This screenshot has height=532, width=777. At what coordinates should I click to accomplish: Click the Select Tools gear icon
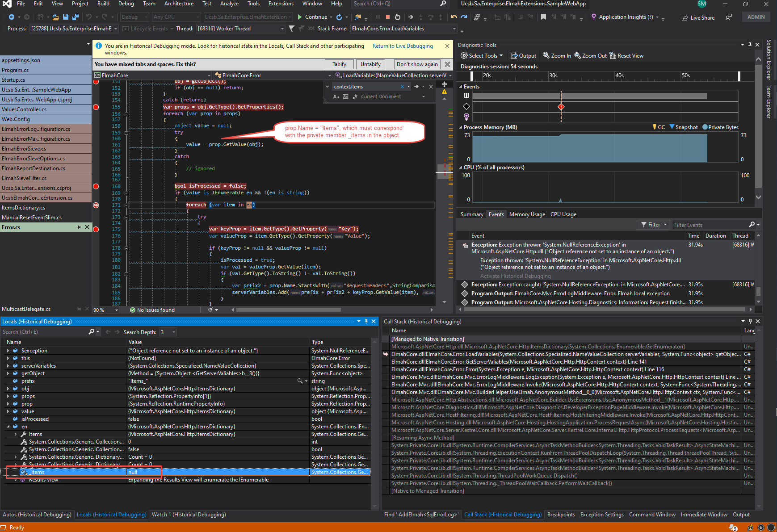pyautogui.click(x=464, y=56)
